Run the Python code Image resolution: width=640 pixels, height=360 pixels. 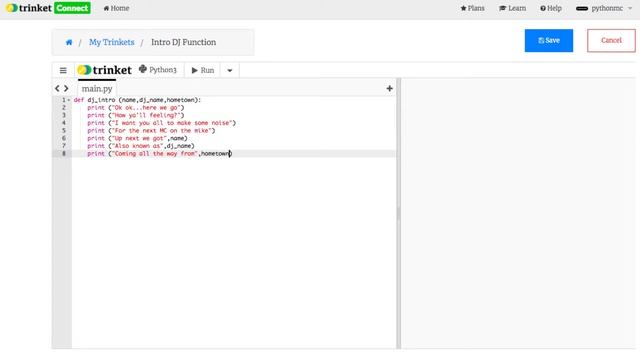(x=202, y=70)
